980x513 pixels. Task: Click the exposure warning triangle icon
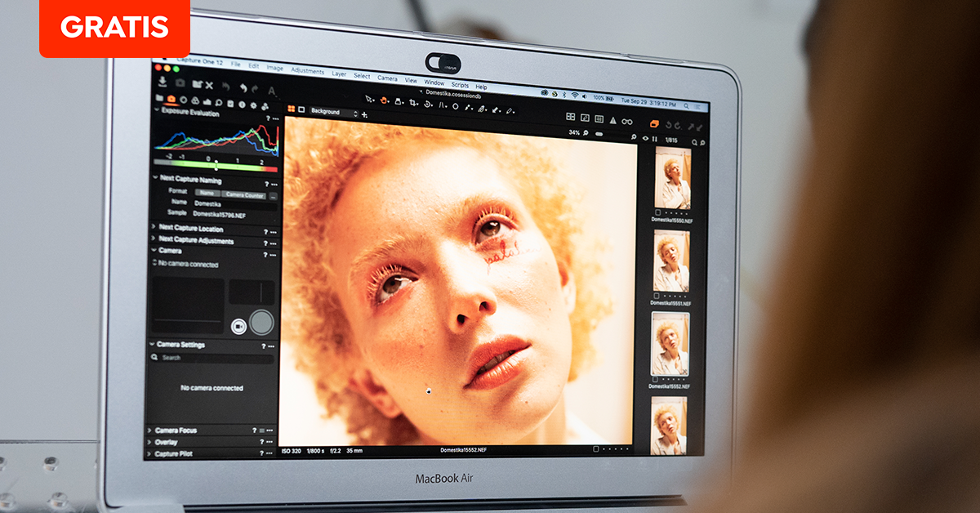coord(612,121)
